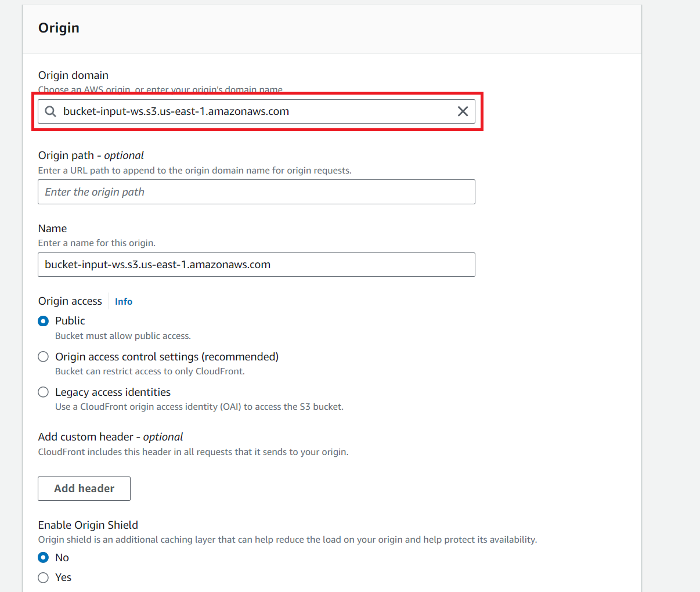Click the Origin domain search box text
Viewport: 700px width, 592px height.
tap(176, 111)
